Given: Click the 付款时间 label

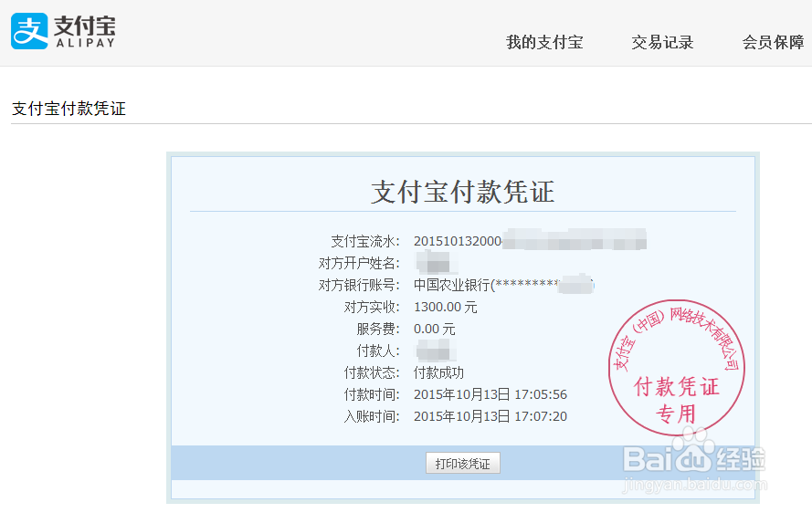Looking at the screenshot, I should point(372,394).
